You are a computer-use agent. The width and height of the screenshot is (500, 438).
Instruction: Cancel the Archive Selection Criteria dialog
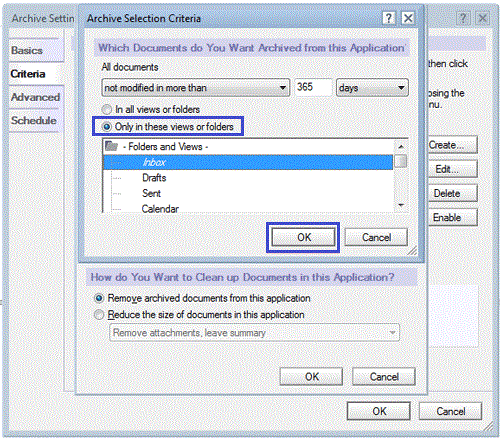point(376,237)
